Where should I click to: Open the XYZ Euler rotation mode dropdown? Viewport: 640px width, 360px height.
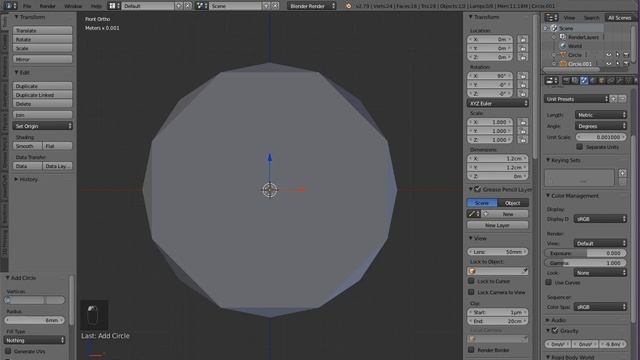[x=497, y=103]
